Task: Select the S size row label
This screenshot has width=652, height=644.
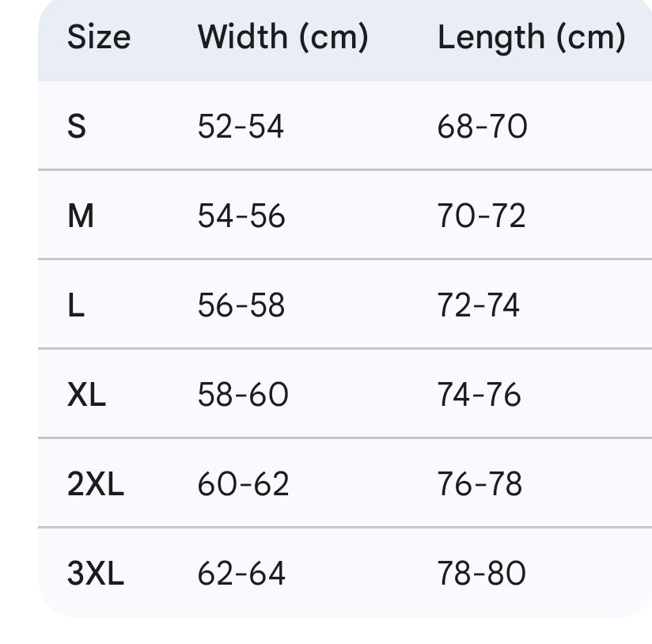Action: tap(77, 127)
